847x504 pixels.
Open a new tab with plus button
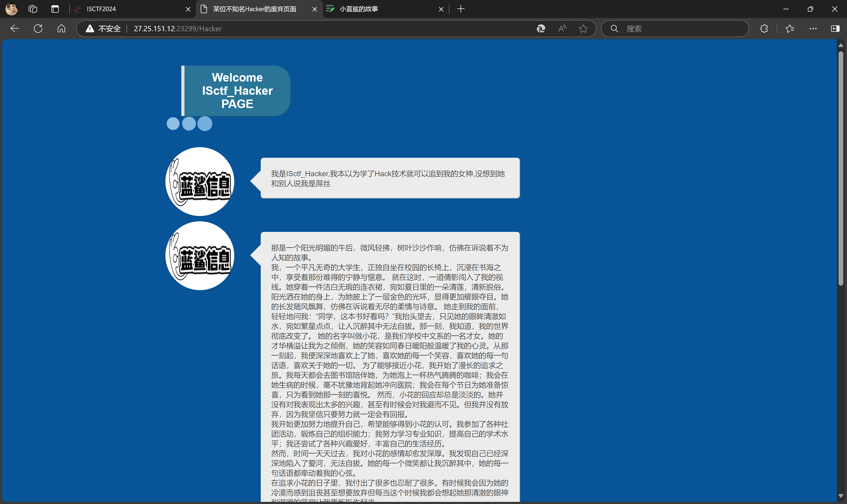[461, 9]
